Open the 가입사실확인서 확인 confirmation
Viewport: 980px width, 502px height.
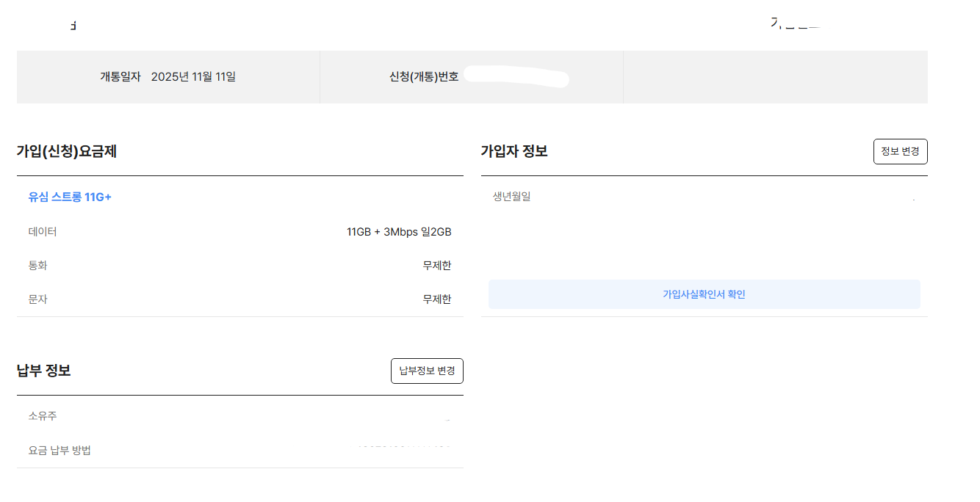point(703,294)
